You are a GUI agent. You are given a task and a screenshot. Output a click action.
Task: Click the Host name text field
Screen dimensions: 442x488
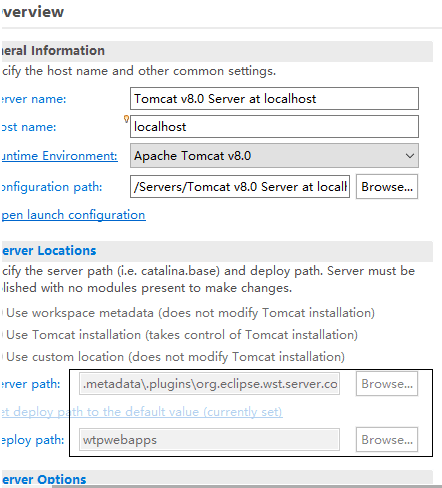(274, 127)
